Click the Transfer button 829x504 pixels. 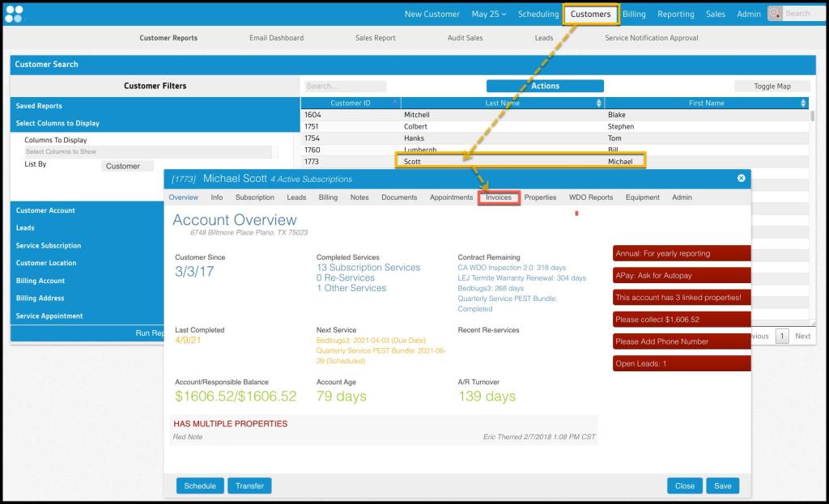click(249, 485)
